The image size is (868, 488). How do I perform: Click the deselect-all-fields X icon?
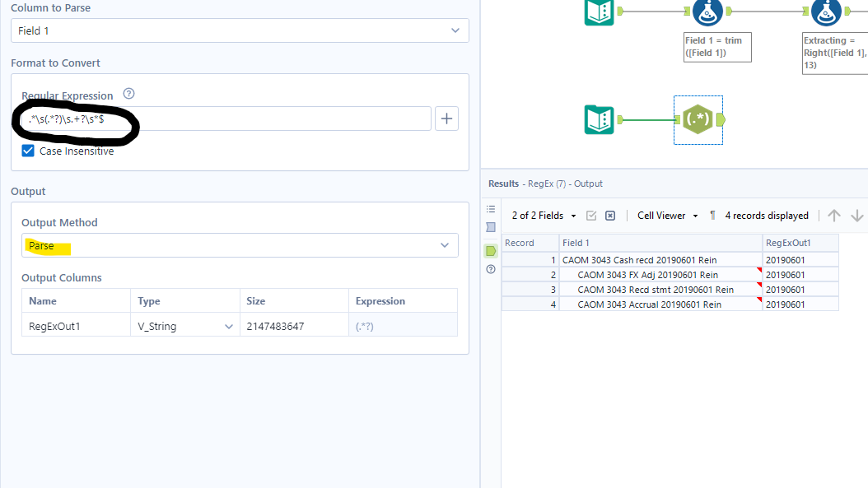(x=610, y=216)
